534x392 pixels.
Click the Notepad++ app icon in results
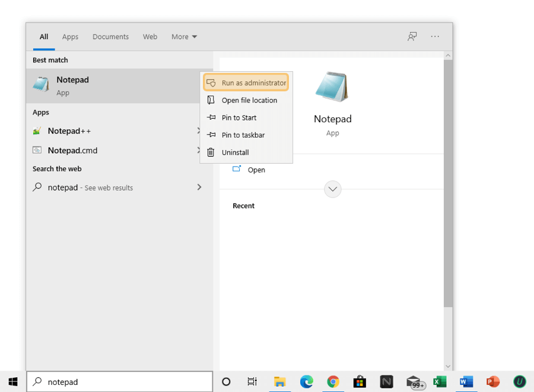pyautogui.click(x=37, y=130)
